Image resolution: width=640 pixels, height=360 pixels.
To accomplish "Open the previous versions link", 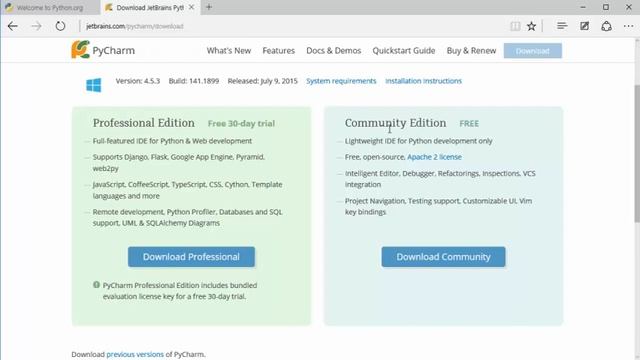I will tap(135, 354).
